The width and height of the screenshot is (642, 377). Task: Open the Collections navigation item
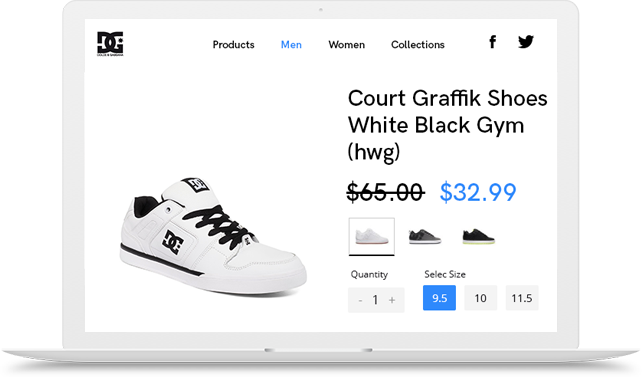tap(418, 45)
